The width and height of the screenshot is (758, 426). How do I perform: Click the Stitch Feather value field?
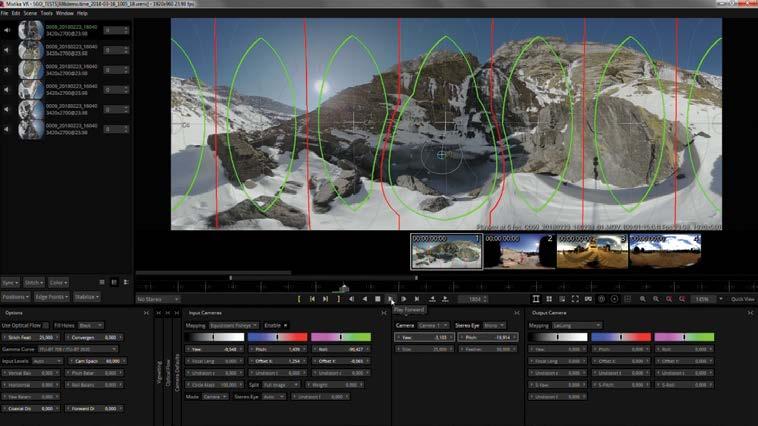coord(30,337)
